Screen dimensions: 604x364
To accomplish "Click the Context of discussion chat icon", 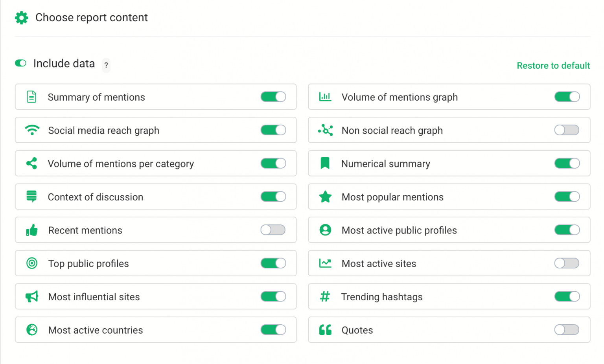I will [x=32, y=197].
